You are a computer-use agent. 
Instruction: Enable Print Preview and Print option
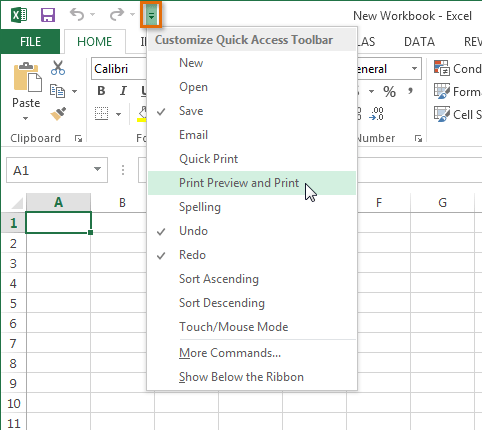252,183
